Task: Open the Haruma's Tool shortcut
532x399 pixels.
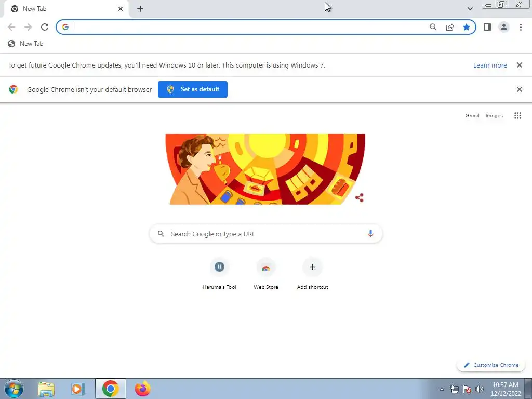Action: (x=219, y=274)
